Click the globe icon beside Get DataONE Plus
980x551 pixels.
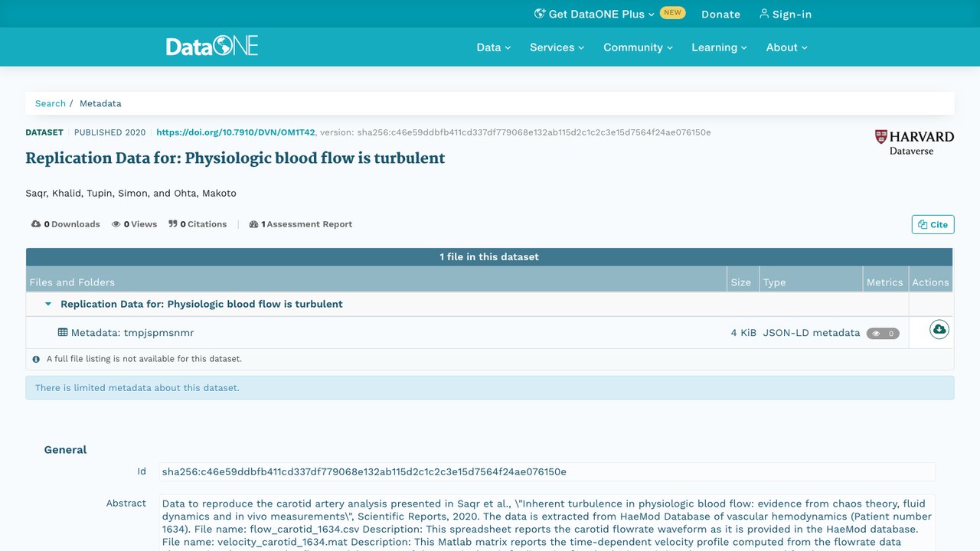click(x=540, y=14)
